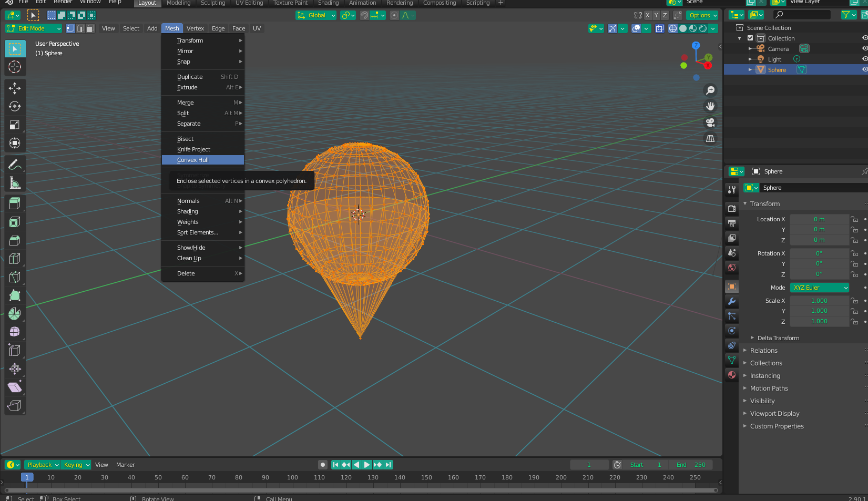Choose the Scale tool
This screenshot has width=868, height=501.
[15, 125]
